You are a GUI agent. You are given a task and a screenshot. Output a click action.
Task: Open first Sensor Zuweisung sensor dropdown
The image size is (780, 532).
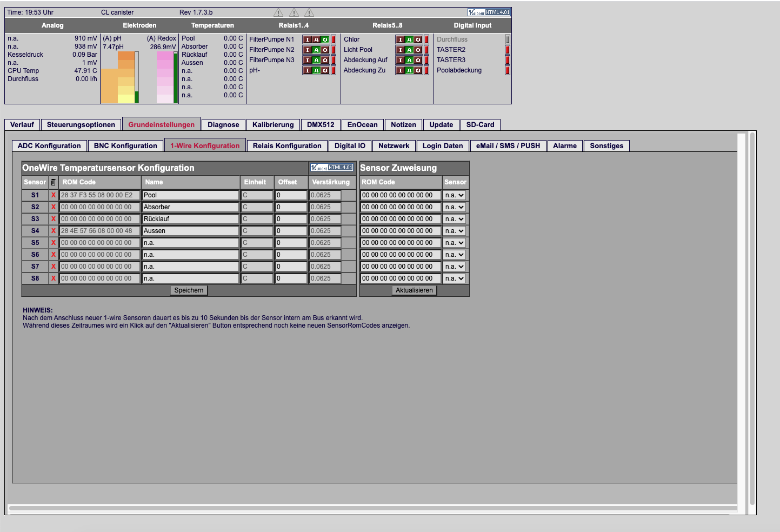455,195
